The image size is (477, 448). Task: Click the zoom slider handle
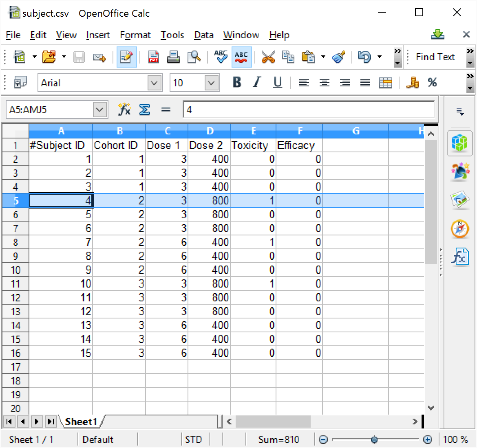coord(374,439)
